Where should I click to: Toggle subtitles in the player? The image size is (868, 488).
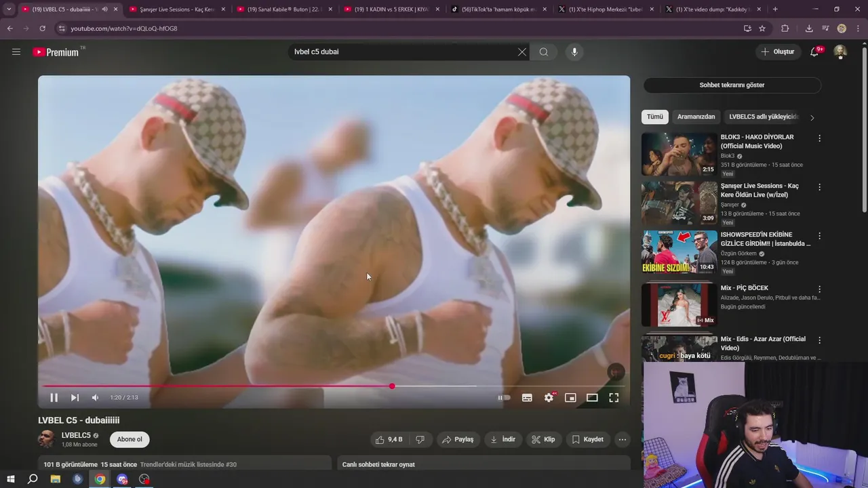tap(527, 398)
